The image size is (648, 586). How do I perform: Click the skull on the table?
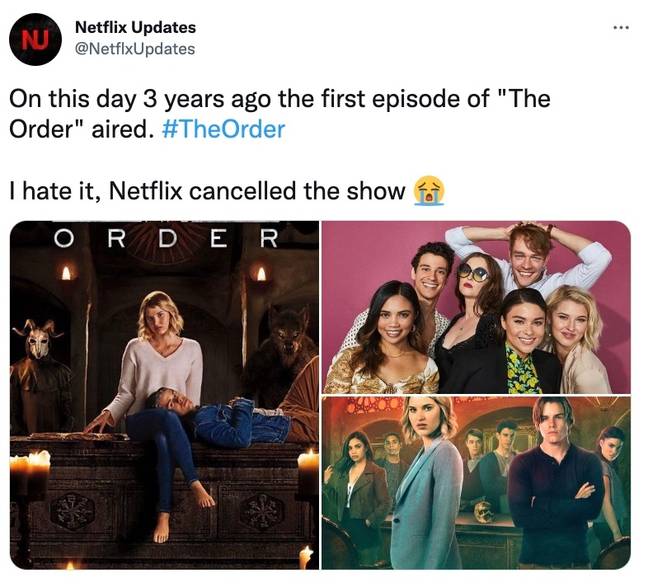pyautogui.click(x=484, y=511)
